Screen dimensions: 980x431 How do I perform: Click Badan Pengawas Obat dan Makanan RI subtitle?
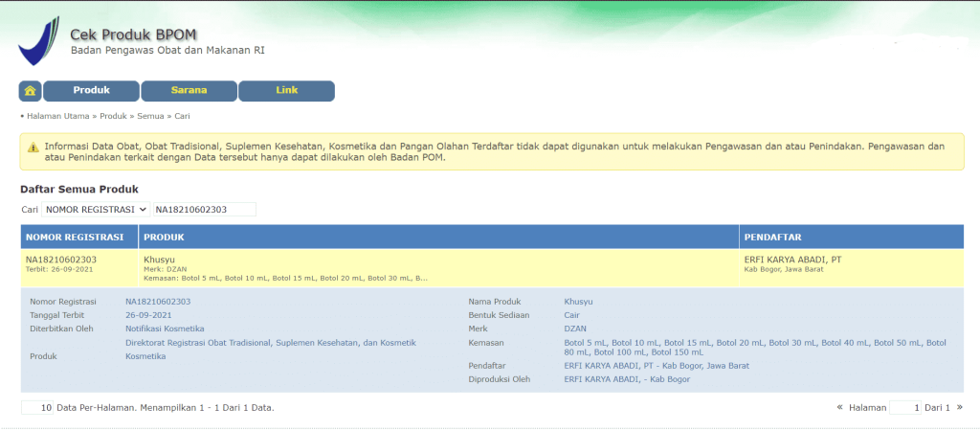(167, 50)
